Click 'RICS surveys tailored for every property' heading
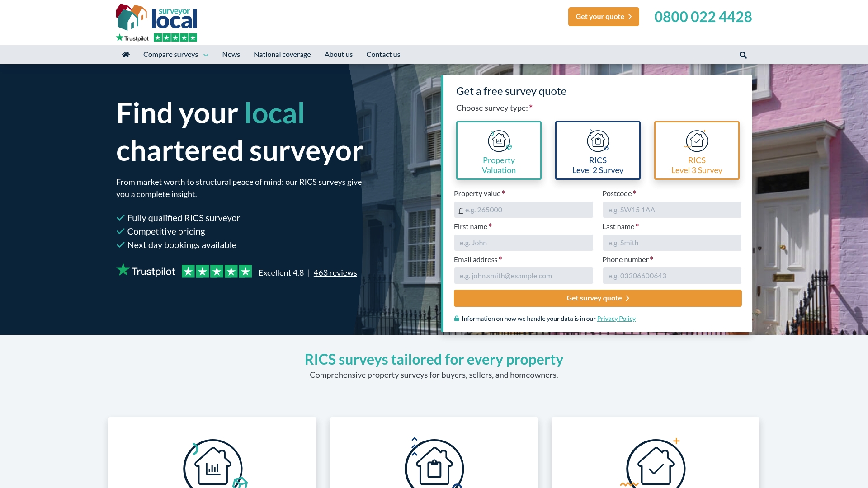Image resolution: width=868 pixels, height=488 pixels. tap(434, 360)
